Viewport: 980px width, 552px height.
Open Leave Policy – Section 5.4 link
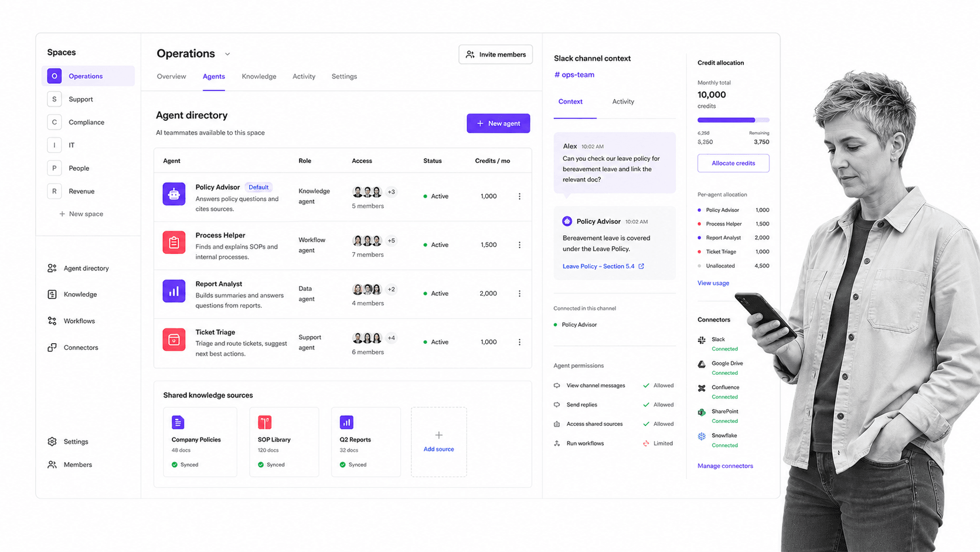coord(598,266)
